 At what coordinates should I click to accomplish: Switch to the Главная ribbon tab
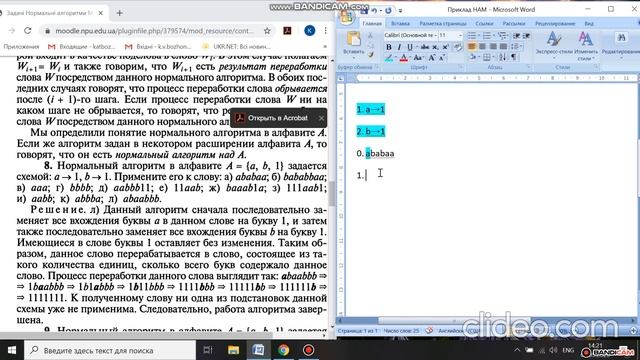tap(372, 24)
